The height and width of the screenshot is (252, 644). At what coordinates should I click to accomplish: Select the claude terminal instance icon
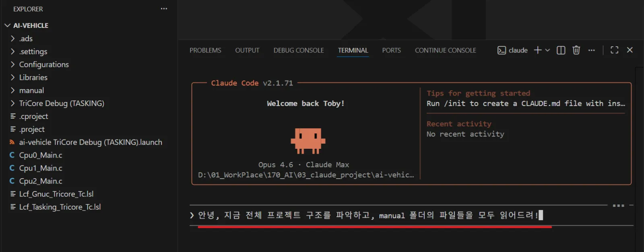tap(502, 50)
